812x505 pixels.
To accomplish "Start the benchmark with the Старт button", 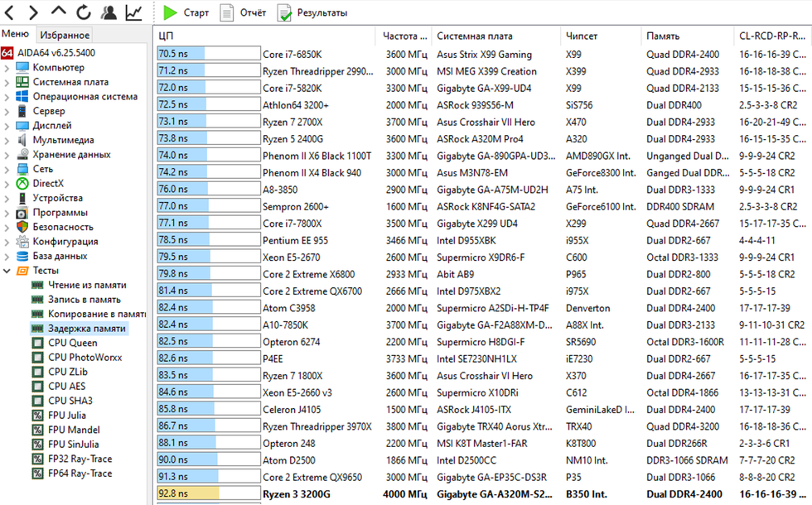I will (x=186, y=13).
